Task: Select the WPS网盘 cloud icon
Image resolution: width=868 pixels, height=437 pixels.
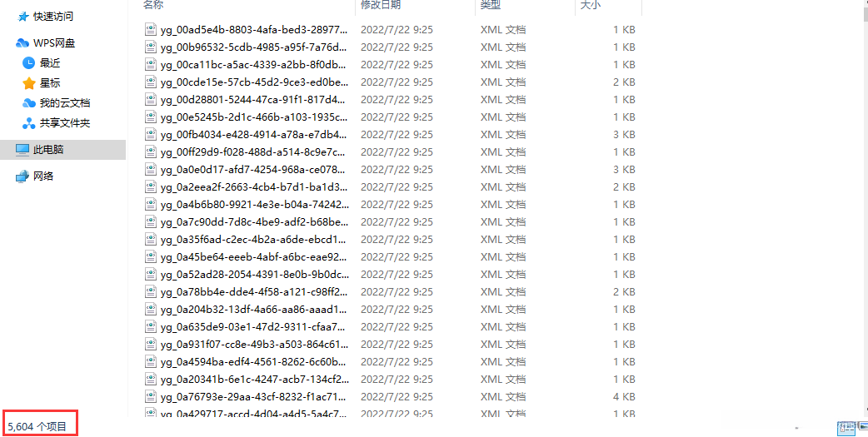Action: 22,43
